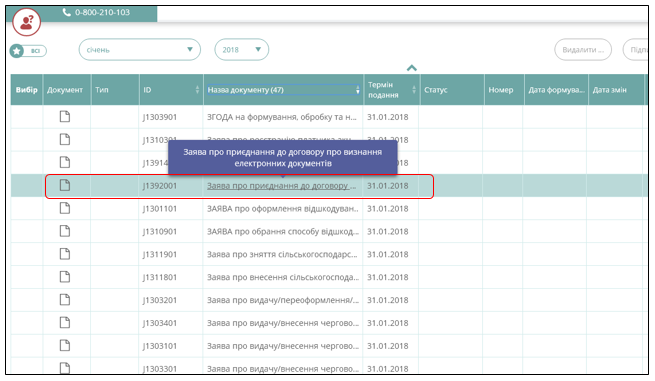Open the 'Заява про приєднання до договору' link
This screenshot has height=381, width=655.
[x=282, y=186]
